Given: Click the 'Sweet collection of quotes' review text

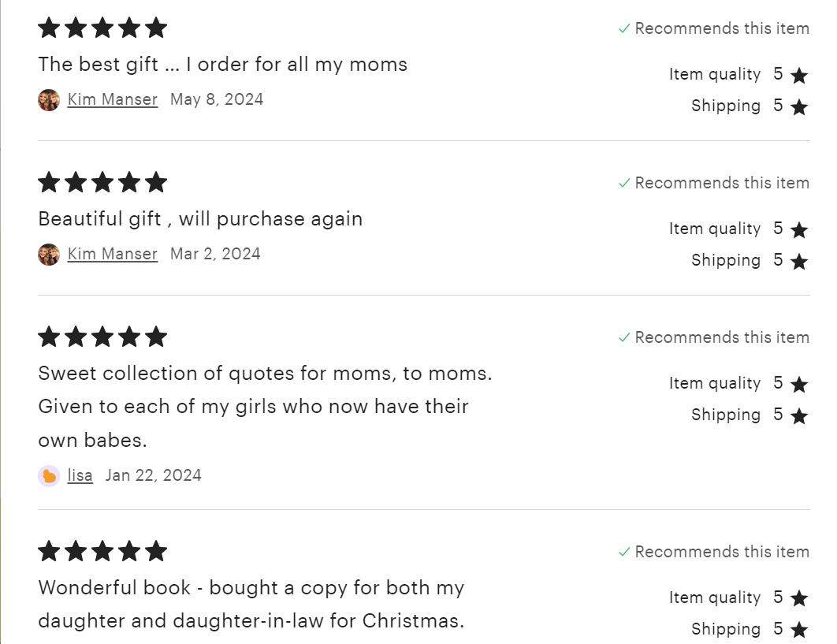Looking at the screenshot, I should pyautogui.click(x=265, y=407).
